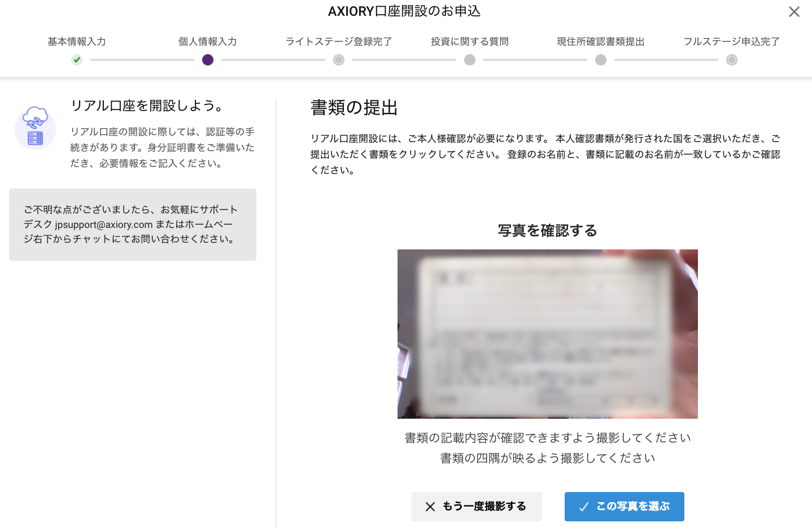812x527 pixels.
Task: Click the 現住所確認書類提出 step circle
Action: (601, 60)
